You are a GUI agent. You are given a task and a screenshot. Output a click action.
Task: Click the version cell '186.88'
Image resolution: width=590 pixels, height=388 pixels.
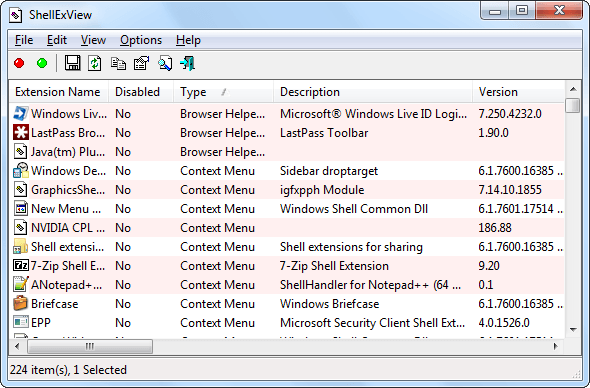pyautogui.click(x=495, y=228)
